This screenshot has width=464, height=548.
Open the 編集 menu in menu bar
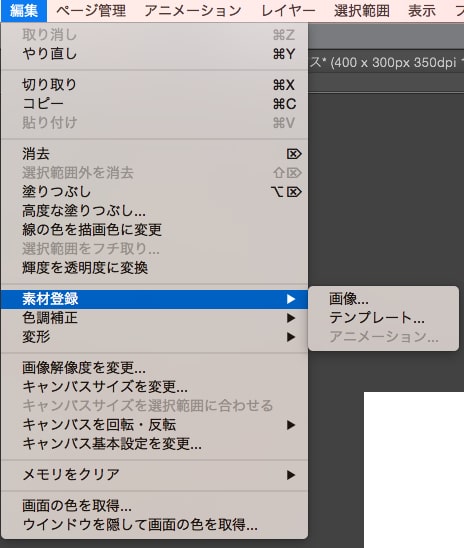pos(24,10)
